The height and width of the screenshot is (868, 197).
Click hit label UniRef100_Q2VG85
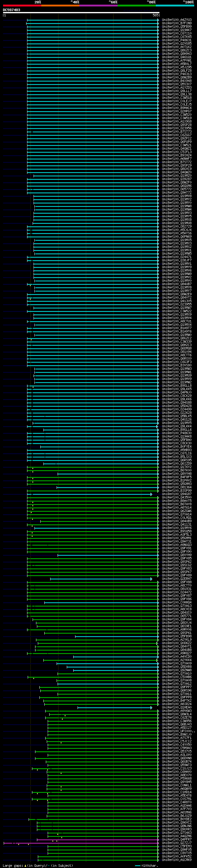click(177, 43)
